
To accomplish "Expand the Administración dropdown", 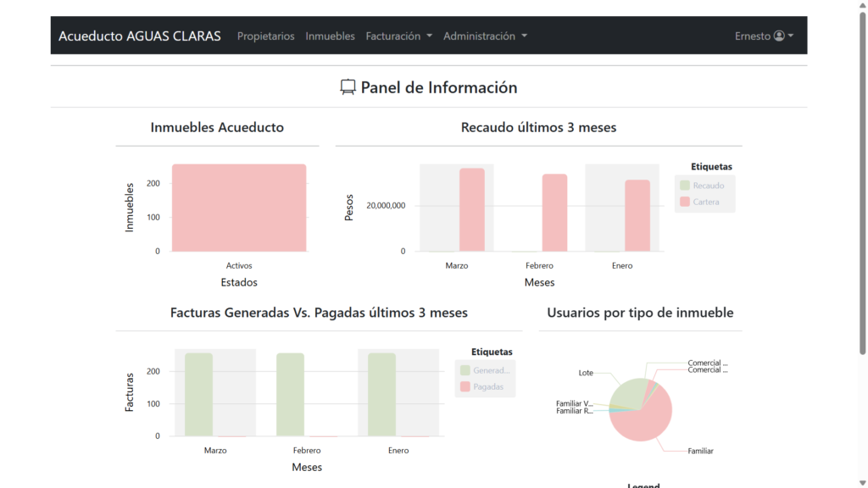I will [x=485, y=36].
